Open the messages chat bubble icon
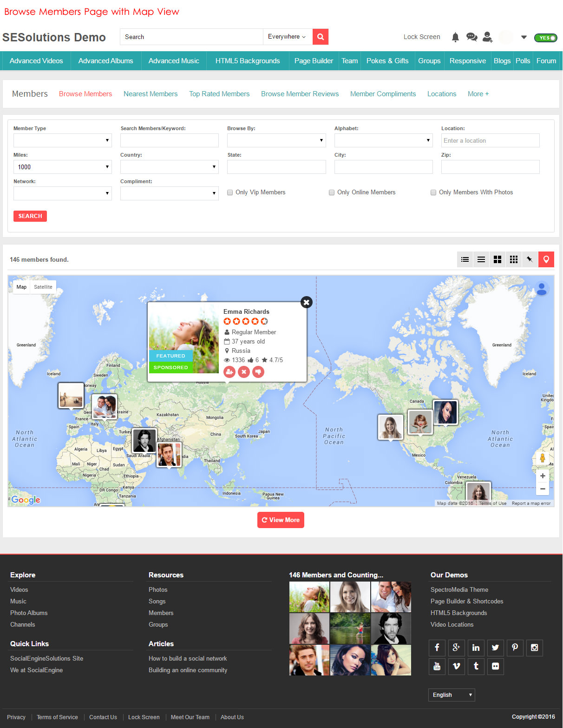 point(471,37)
